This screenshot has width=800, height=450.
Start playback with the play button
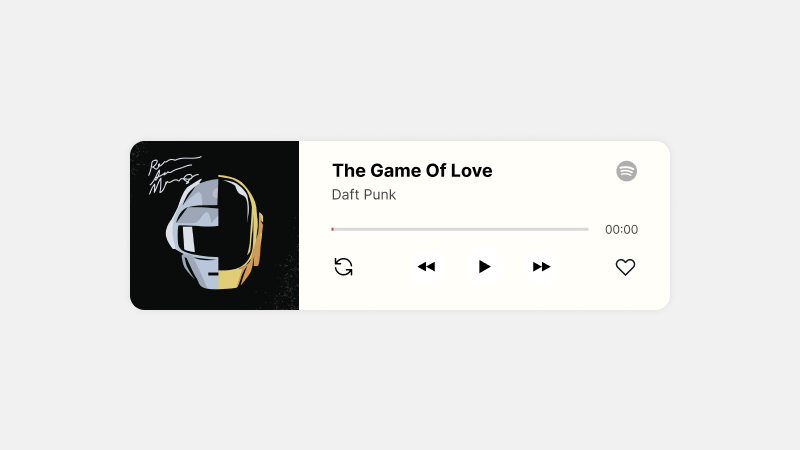(x=484, y=266)
